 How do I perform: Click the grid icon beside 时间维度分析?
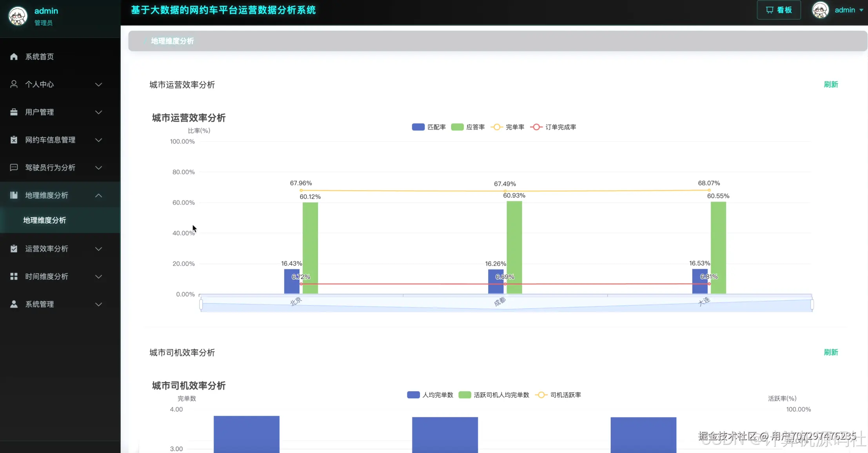[14, 277]
